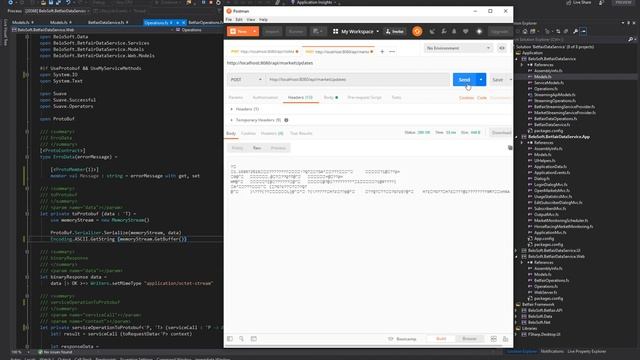Select the Preview response view

click(278, 148)
